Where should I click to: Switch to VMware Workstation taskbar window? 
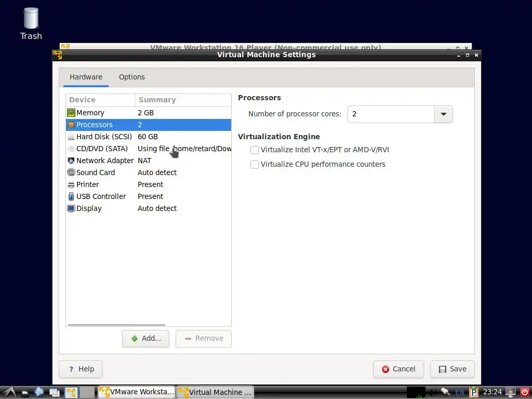[x=137, y=392]
